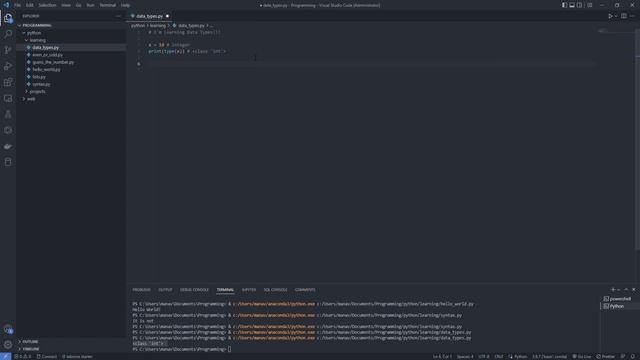Open Explorer Views and More Actions ellipsis
Screen dimensions: 640x360
[x=118, y=16]
